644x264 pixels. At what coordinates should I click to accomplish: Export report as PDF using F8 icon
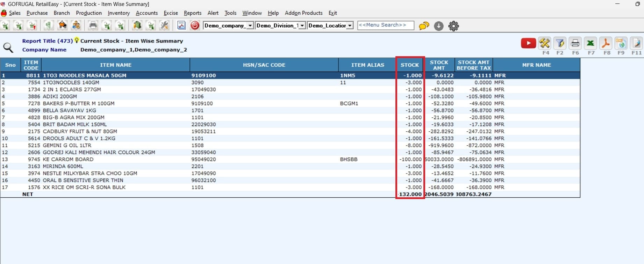[x=606, y=43]
